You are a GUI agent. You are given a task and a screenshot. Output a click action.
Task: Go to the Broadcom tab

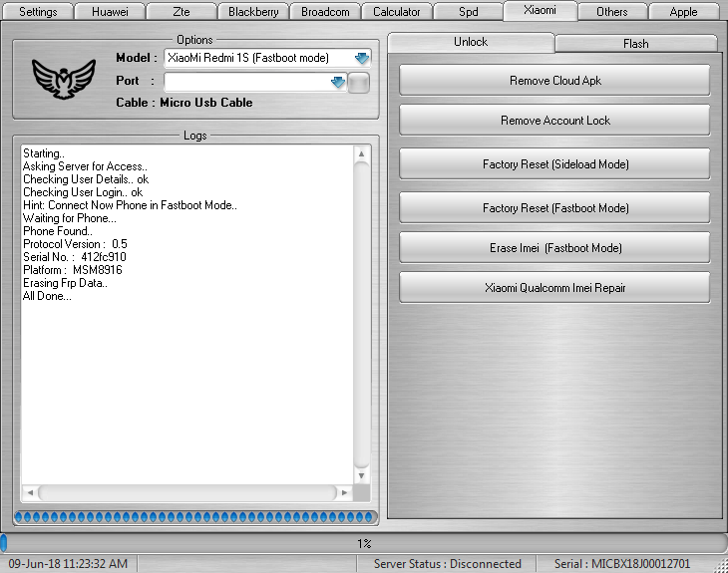[325, 12]
